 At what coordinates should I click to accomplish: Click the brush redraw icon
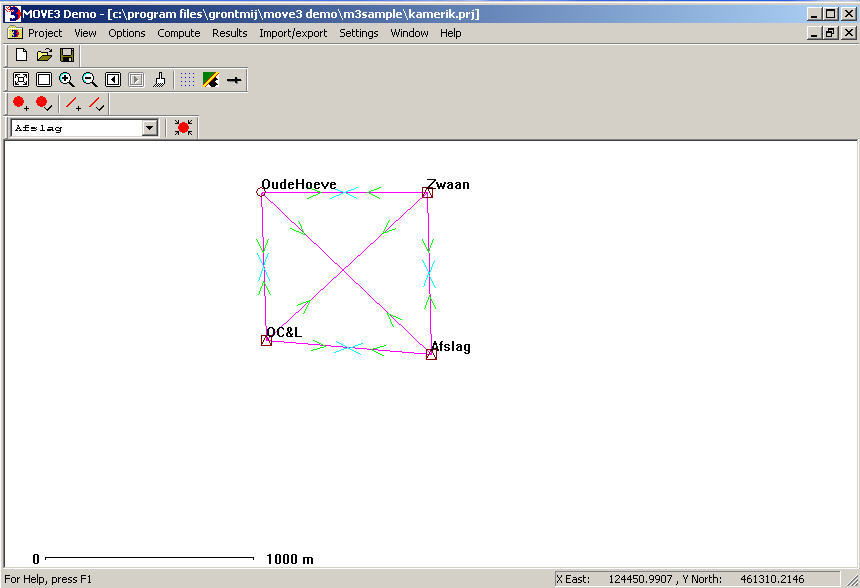coord(160,80)
